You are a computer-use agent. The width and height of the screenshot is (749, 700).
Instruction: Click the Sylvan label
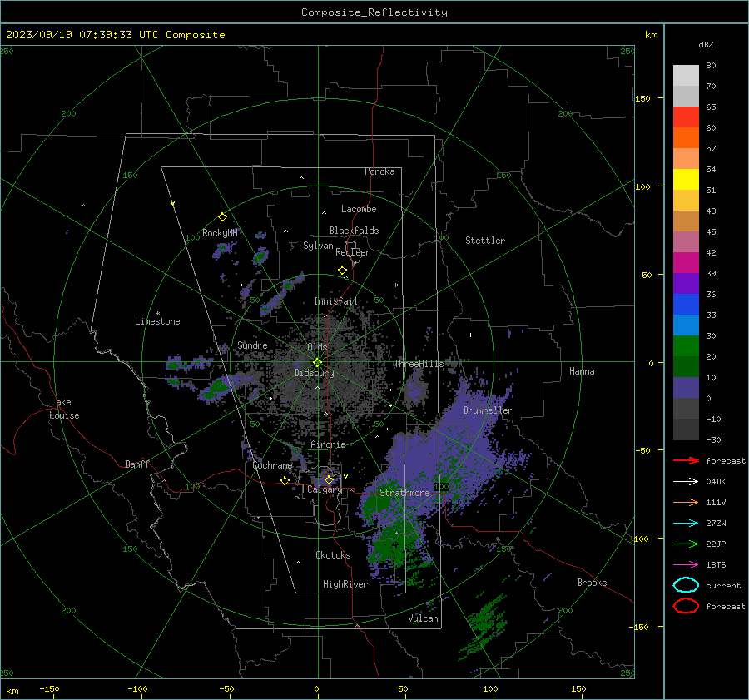(318, 246)
